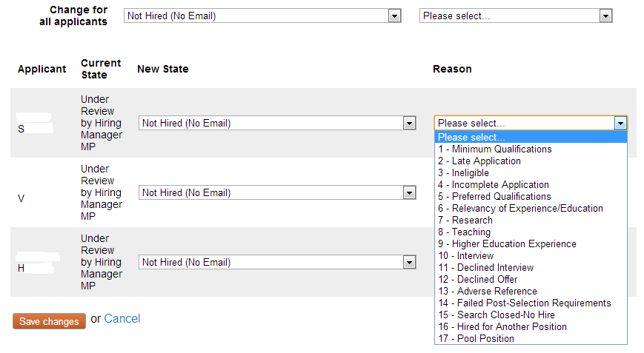Click the Save changes button
Image resolution: width=644 pixels, height=353 pixels.
(49, 322)
